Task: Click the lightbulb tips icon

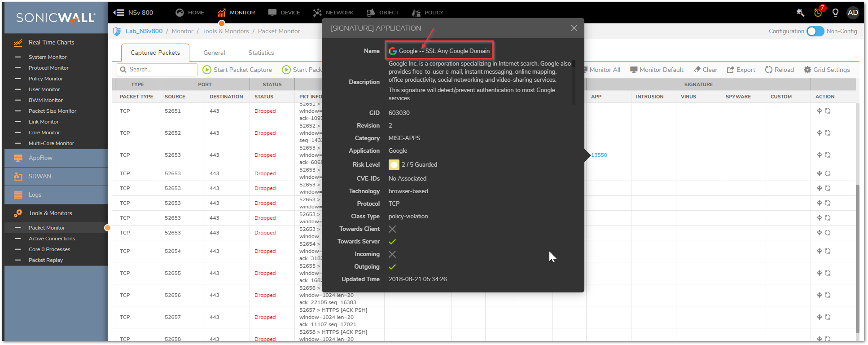Action: (835, 13)
